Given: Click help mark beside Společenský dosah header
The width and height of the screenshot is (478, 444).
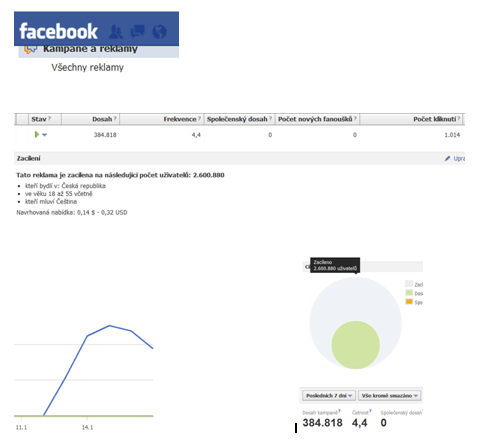Looking at the screenshot, I should point(271,118).
